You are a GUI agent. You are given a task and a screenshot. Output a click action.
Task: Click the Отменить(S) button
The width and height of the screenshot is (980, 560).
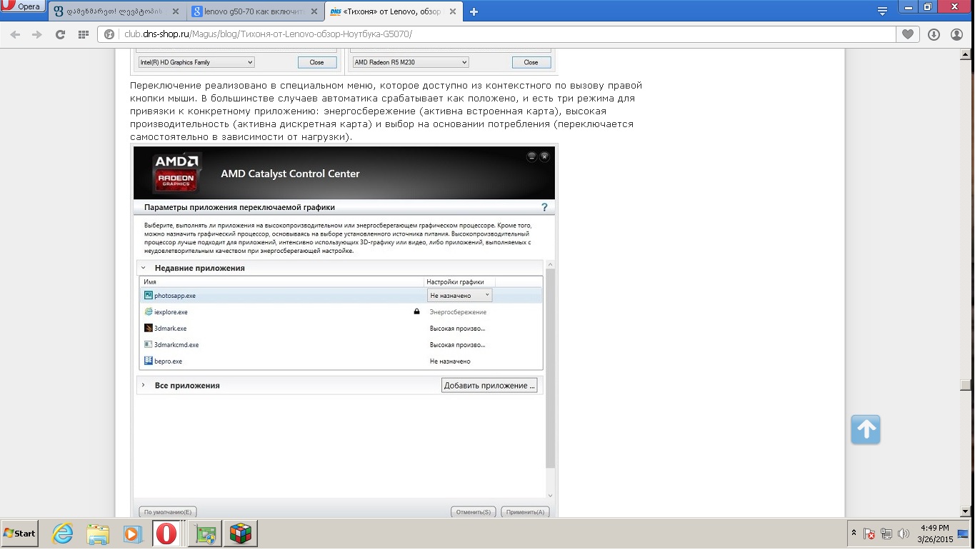(474, 511)
